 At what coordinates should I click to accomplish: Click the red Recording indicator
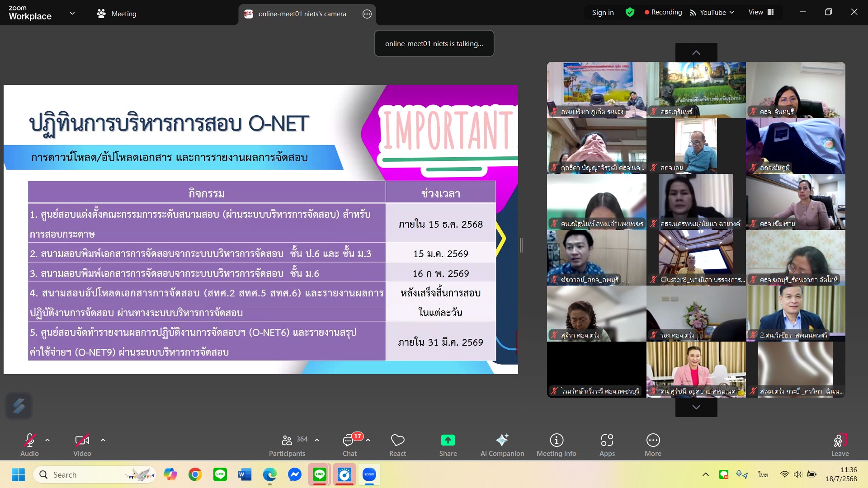(663, 12)
